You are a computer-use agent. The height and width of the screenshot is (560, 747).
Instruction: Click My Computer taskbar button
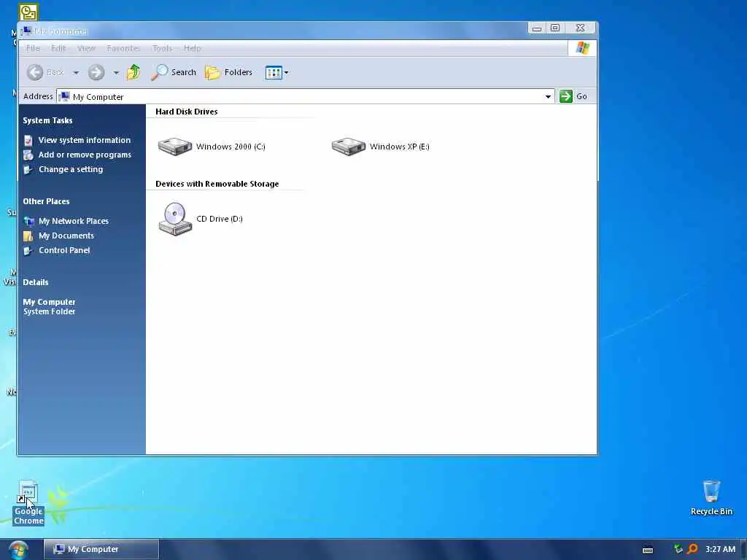(x=101, y=549)
